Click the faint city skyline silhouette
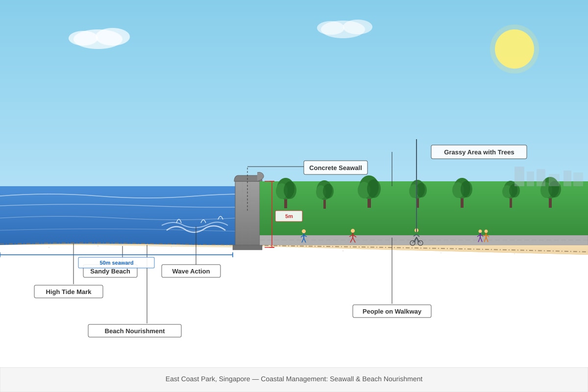Image resolution: width=588 pixels, height=392 pixels. coord(549,176)
